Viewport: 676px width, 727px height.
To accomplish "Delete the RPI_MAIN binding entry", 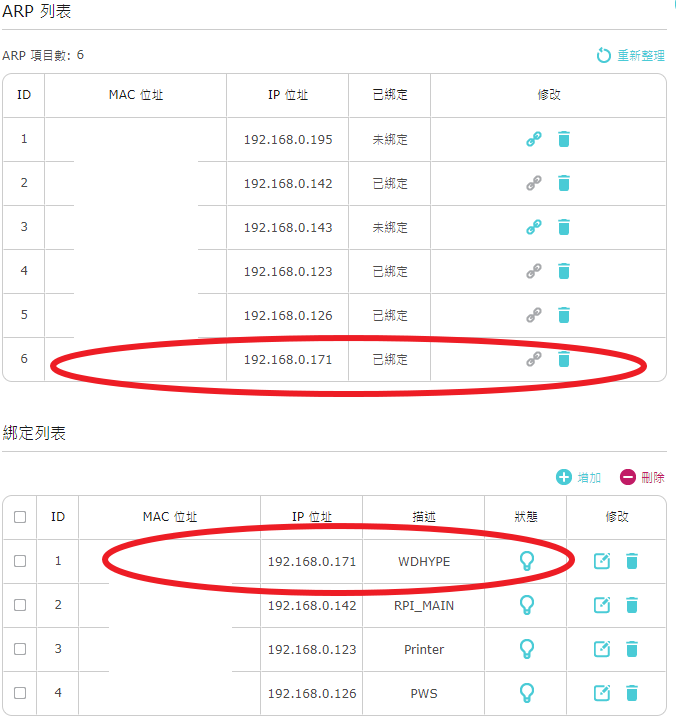I will tap(632, 605).
